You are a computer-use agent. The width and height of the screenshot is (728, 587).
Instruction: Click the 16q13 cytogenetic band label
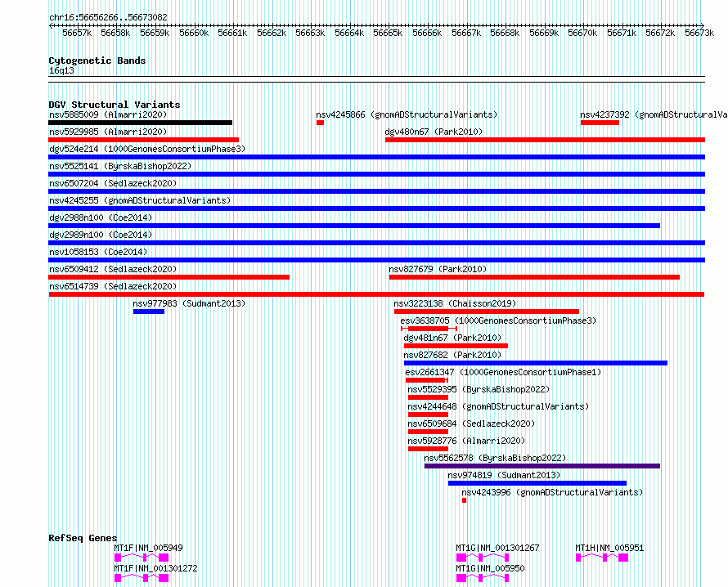[61, 70]
